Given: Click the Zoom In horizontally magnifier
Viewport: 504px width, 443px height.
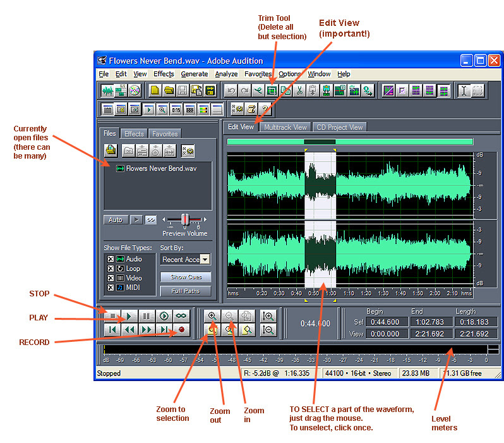Looking at the screenshot, I should [212, 316].
